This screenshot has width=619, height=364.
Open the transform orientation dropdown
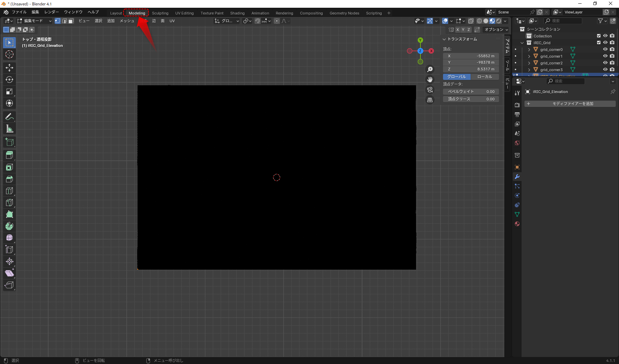[227, 21]
